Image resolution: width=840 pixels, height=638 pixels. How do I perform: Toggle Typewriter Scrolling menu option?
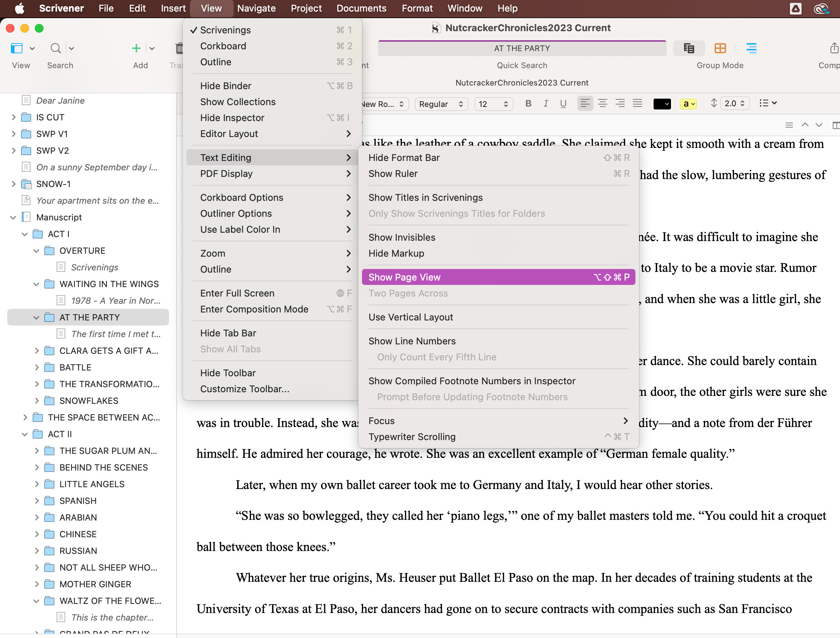click(412, 437)
